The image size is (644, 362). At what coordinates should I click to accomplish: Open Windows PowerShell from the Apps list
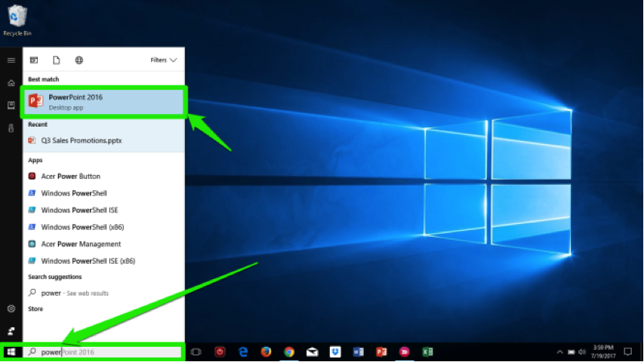[x=104, y=193]
